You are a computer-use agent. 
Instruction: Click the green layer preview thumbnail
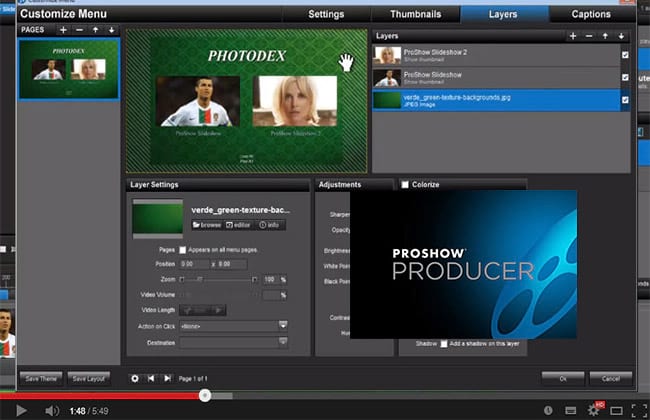[158, 219]
